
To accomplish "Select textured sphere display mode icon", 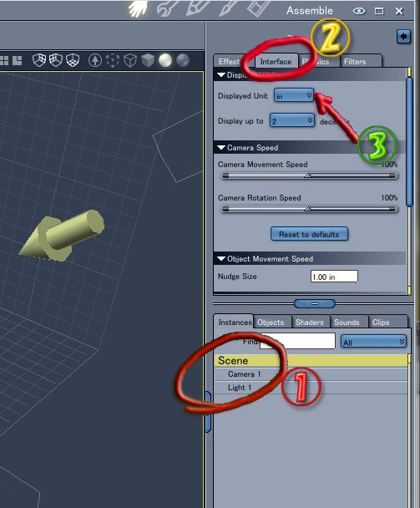I will tap(183, 60).
